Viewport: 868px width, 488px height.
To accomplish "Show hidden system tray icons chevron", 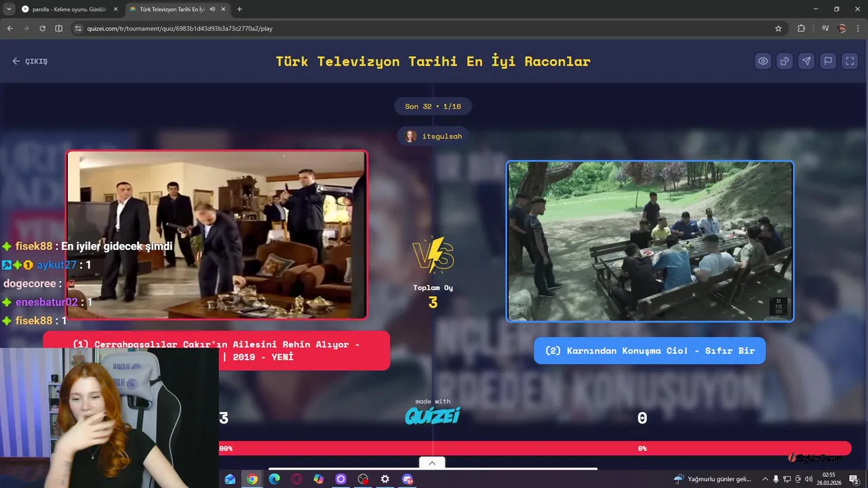I will point(766,479).
